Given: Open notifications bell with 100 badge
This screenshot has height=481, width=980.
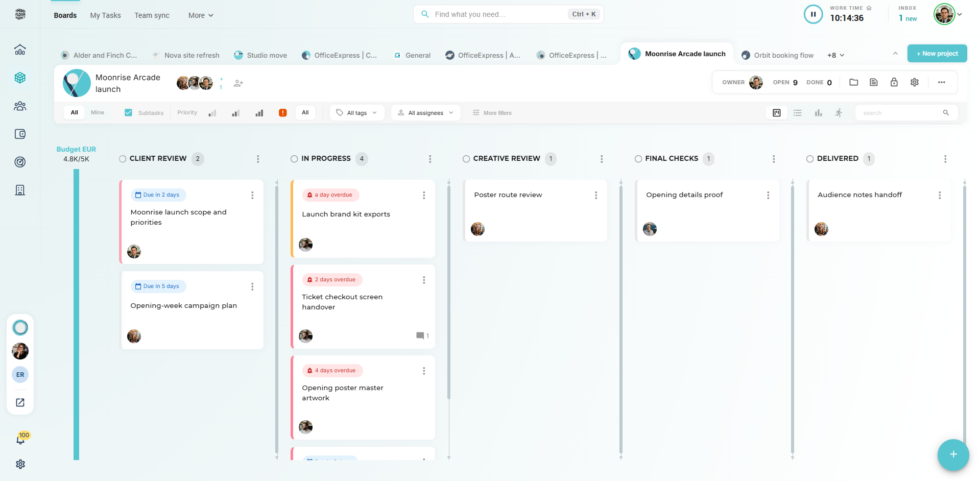Looking at the screenshot, I should point(20,439).
